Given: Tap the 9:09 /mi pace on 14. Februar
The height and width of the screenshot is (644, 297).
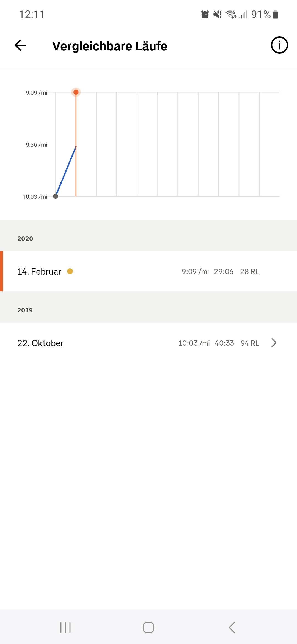Looking at the screenshot, I should (195, 272).
